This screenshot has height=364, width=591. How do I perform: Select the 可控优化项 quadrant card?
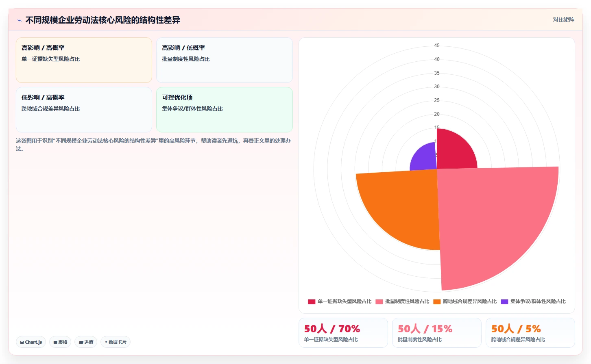[225, 110]
